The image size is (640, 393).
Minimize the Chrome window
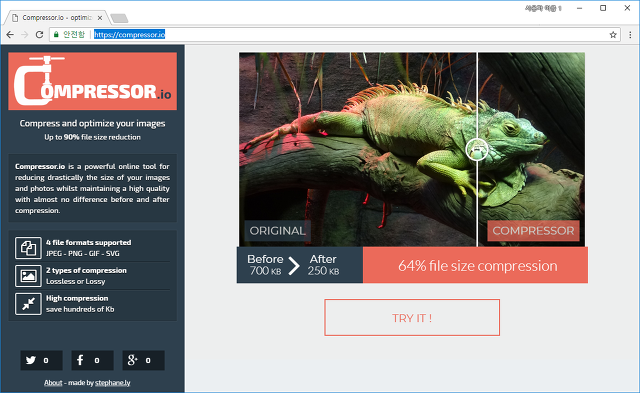tap(579, 8)
